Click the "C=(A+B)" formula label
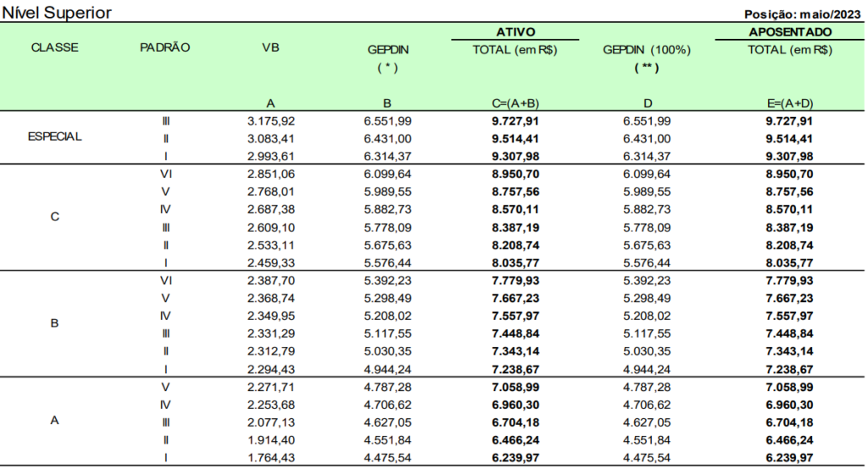The height and width of the screenshot is (469, 868). (514, 103)
